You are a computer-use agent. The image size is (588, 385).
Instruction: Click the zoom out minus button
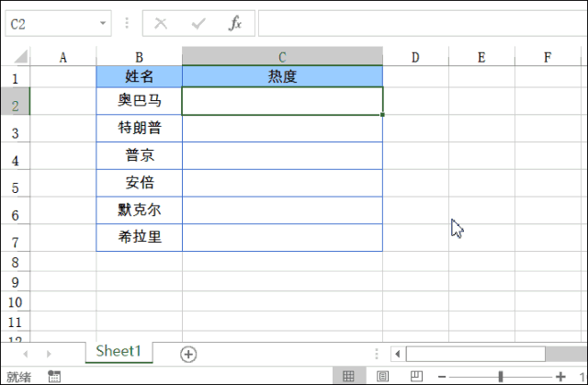[x=442, y=377]
